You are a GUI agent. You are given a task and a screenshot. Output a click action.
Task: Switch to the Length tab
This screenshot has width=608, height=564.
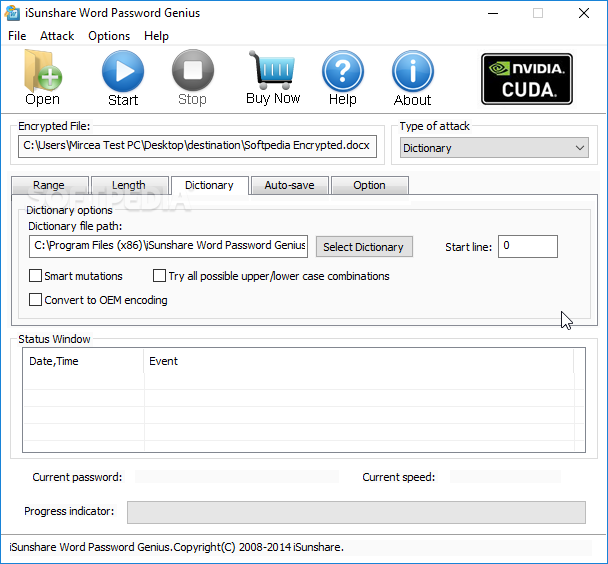pos(129,185)
